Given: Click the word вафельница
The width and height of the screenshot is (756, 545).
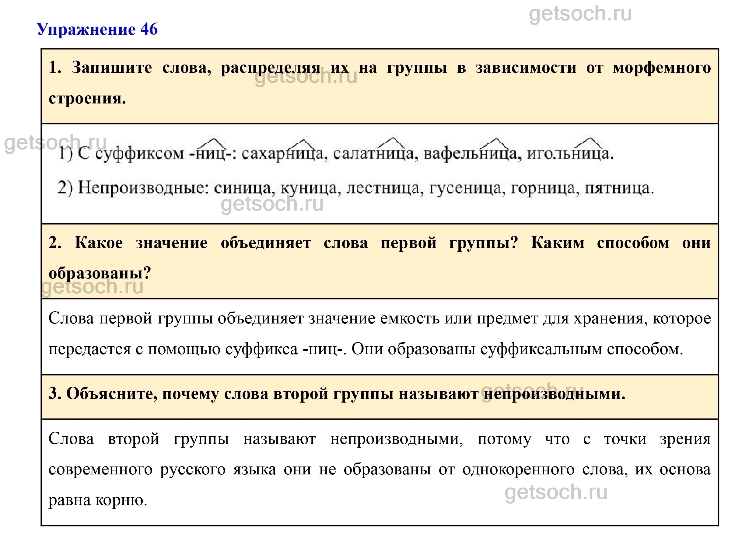Looking at the screenshot, I should [470, 154].
